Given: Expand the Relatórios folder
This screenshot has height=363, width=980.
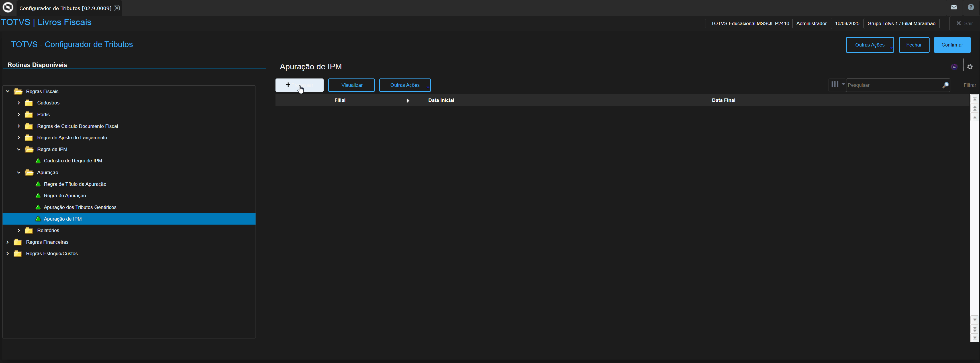Looking at the screenshot, I should click(19, 231).
